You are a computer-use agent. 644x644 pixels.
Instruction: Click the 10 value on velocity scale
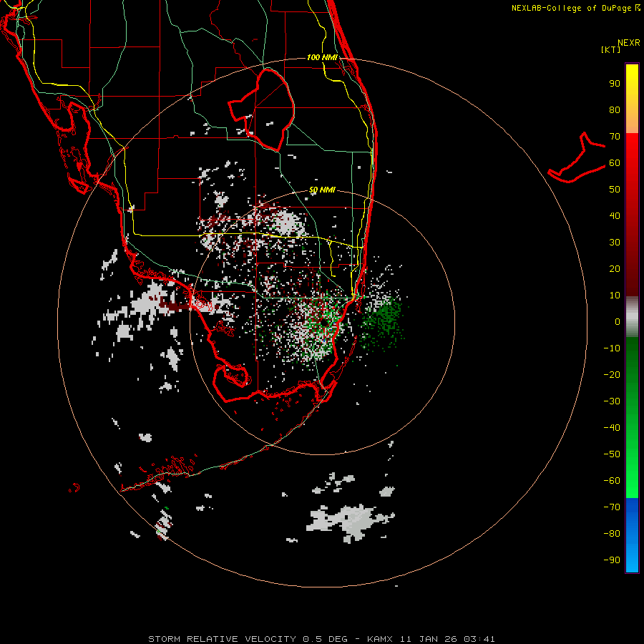pos(615,296)
